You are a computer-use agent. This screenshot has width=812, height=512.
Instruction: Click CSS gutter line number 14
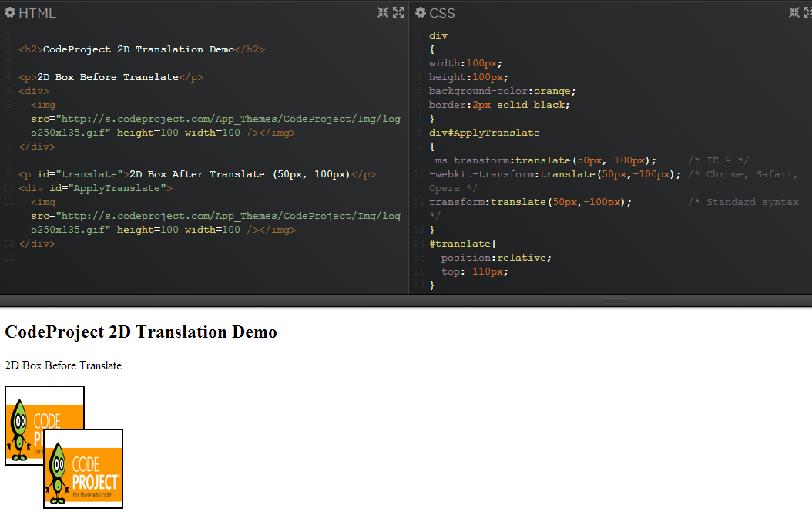[x=419, y=244]
